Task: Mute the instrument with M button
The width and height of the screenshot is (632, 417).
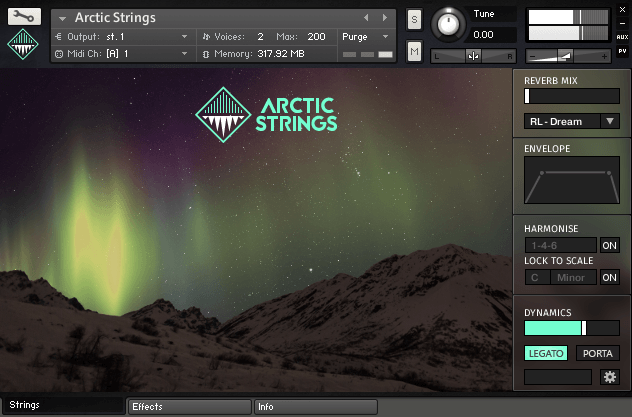Action: (x=414, y=51)
